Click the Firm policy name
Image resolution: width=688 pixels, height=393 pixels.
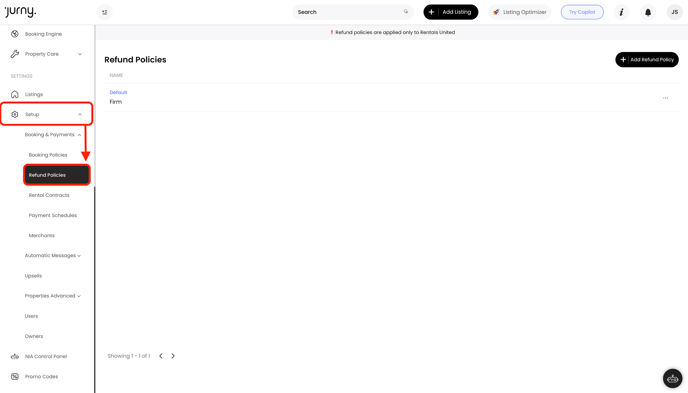click(x=115, y=102)
